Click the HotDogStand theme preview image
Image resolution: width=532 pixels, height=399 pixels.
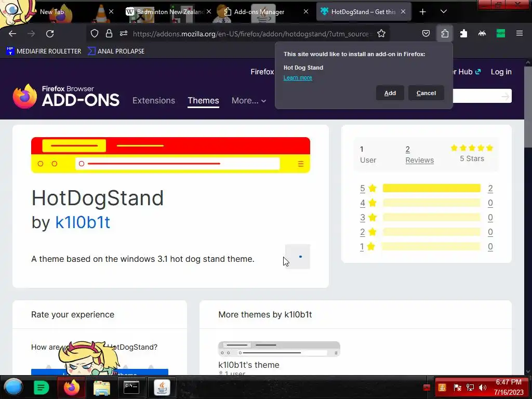tap(170, 155)
